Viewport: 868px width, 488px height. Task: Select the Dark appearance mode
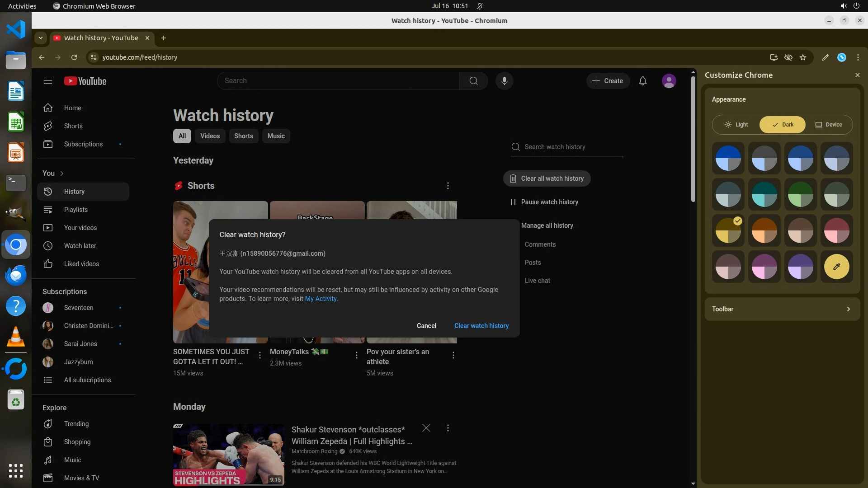783,125
